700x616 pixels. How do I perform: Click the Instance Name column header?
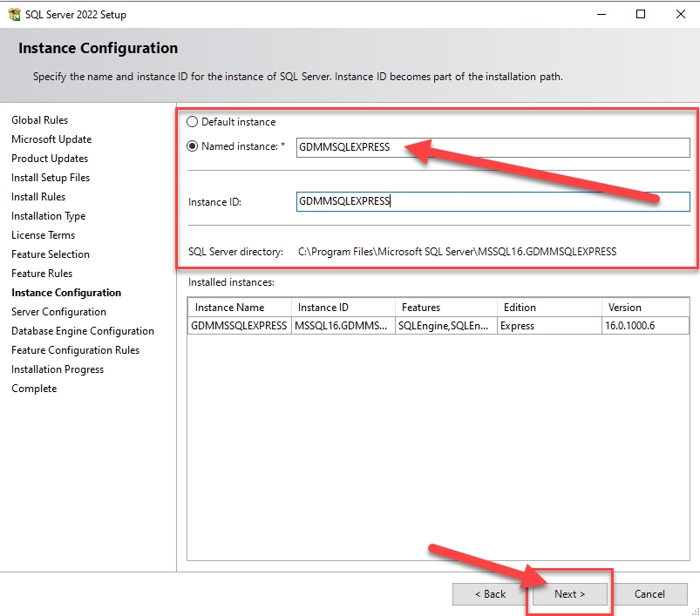(x=240, y=308)
